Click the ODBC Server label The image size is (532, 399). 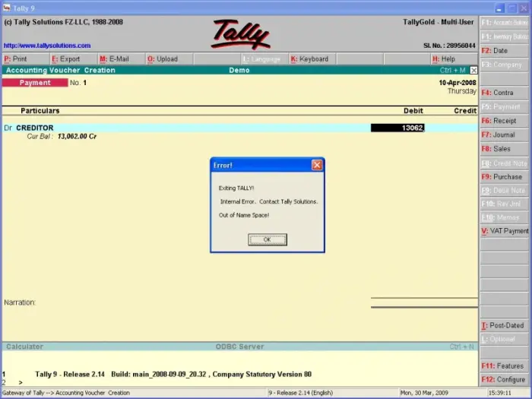[x=239, y=347]
